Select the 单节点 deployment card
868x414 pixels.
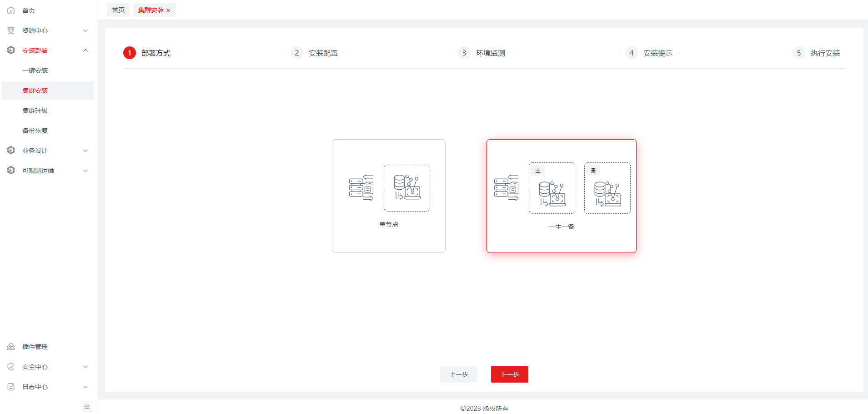point(388,196)
